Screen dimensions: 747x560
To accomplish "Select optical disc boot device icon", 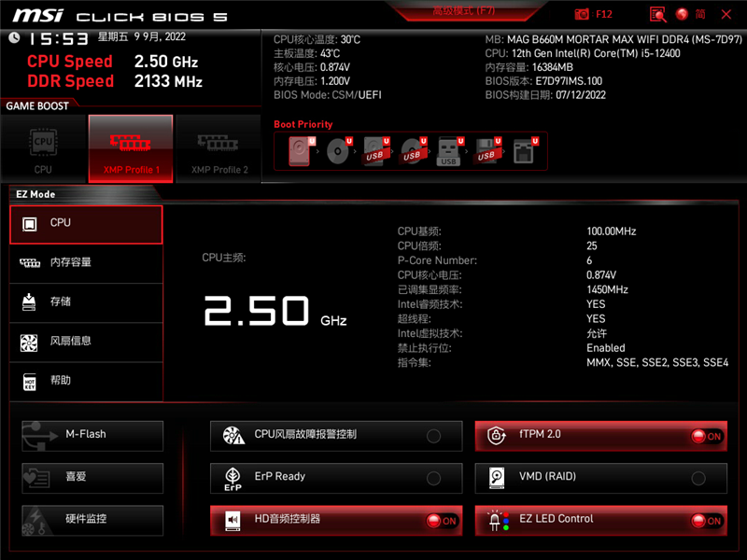I will point(339,151).
